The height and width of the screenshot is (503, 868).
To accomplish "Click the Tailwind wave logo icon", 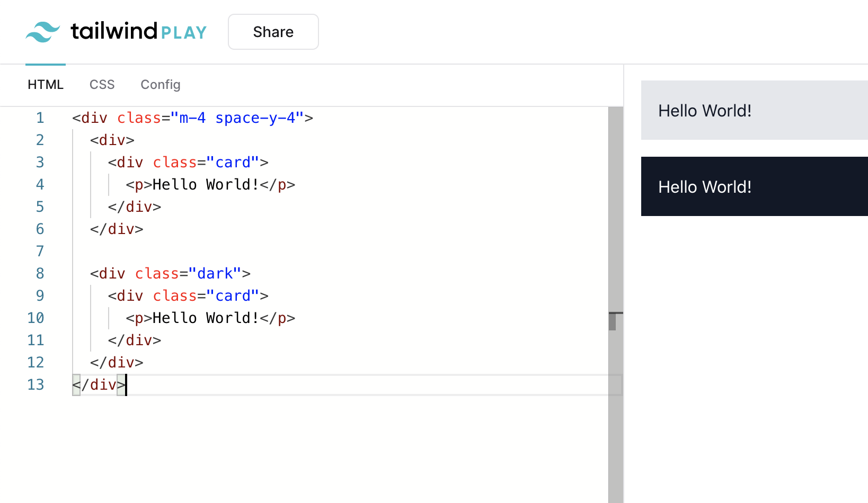I will coord(43,32).
